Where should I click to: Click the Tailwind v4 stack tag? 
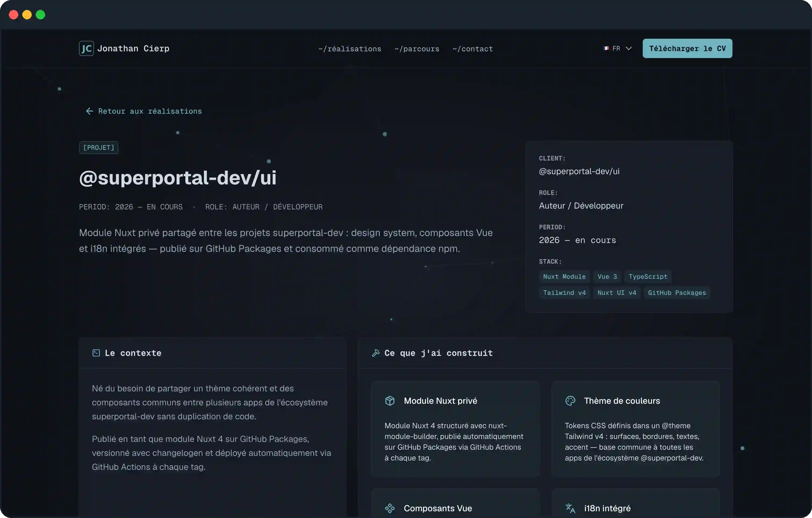click(564, 292)
